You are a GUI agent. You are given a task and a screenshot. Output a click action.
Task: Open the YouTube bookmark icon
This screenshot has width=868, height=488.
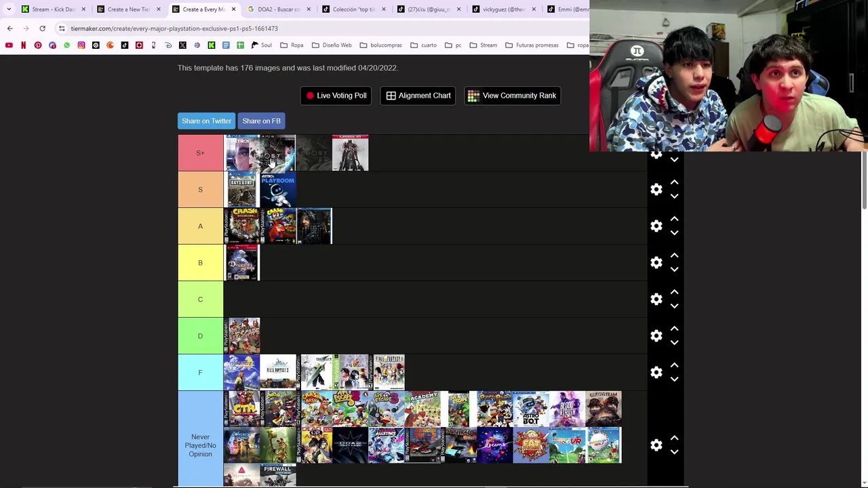[9, 45]
